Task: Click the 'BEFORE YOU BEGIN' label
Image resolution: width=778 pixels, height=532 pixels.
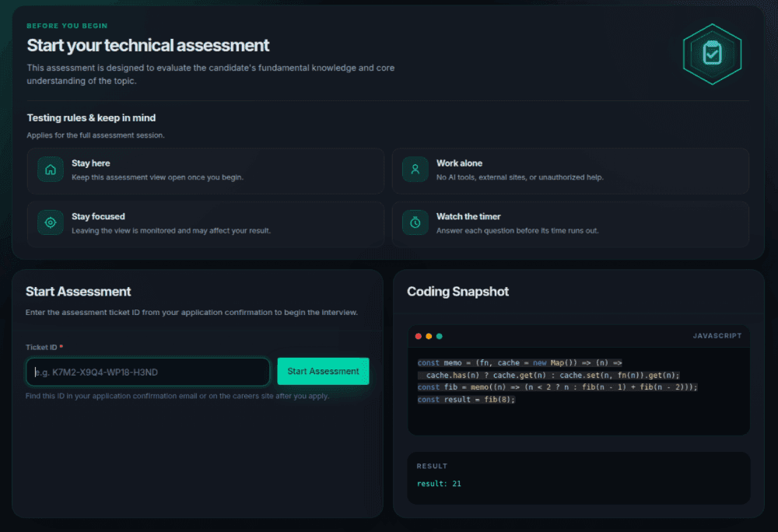Action: [x=67, y=26]
